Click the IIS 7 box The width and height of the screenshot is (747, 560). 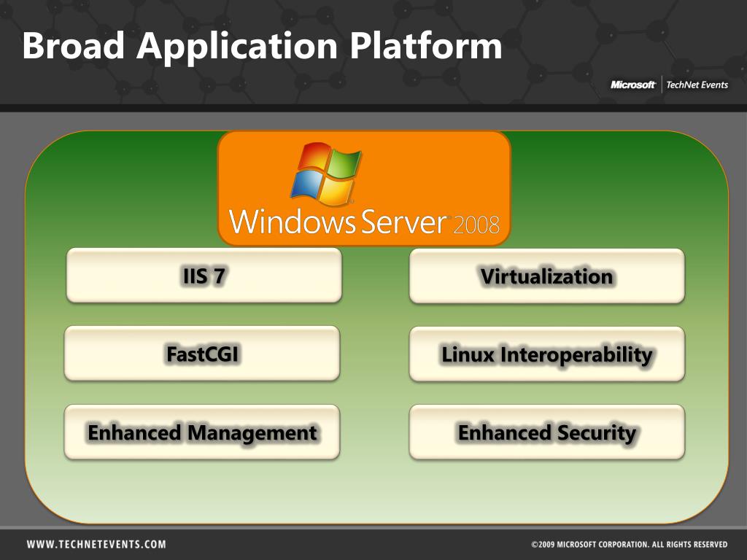204,275
